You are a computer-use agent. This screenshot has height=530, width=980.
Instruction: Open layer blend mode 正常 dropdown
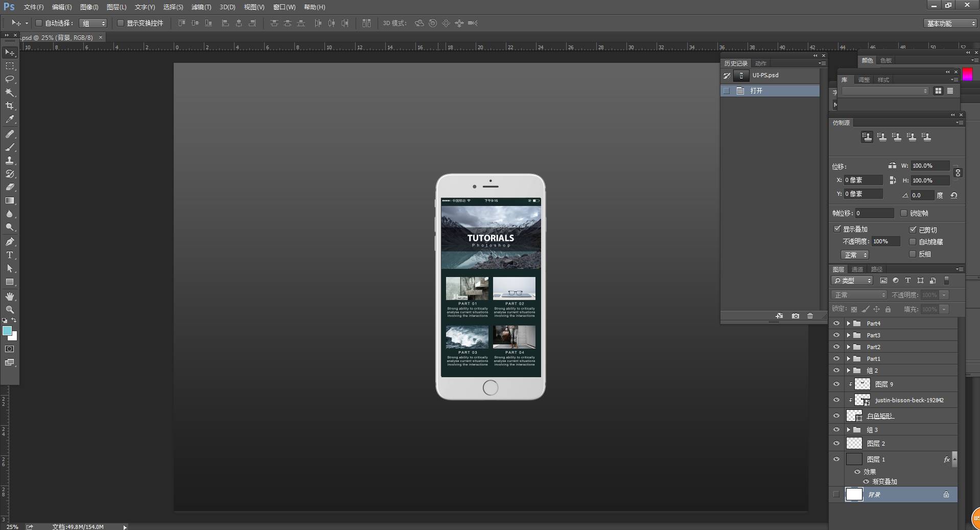(859, 295)
